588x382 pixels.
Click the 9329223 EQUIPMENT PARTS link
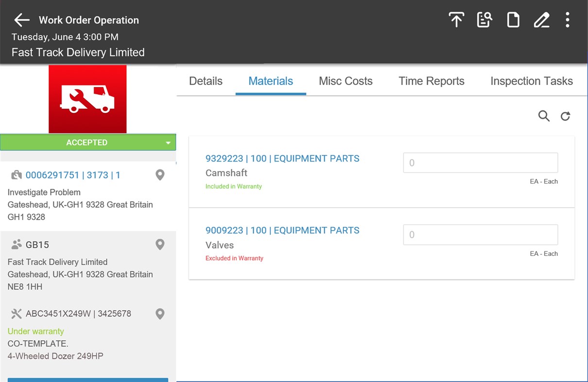pyautogui.click(x=282, y=158)
